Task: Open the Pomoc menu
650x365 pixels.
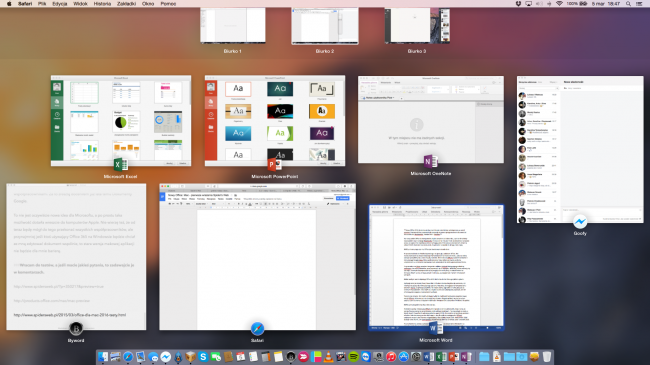Action: tap(168, 4)
